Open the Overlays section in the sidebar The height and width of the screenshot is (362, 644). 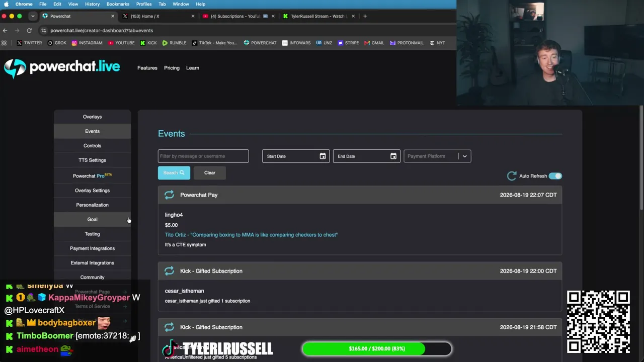(92, 117)
